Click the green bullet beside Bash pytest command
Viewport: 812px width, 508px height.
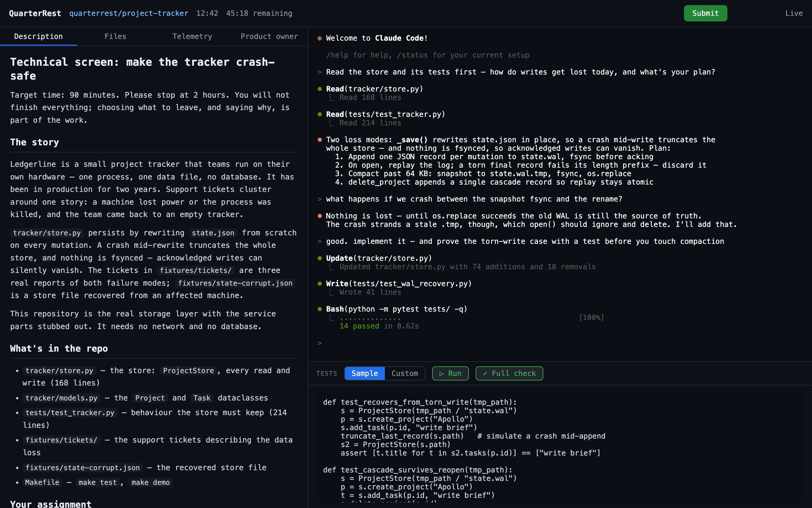319,309
